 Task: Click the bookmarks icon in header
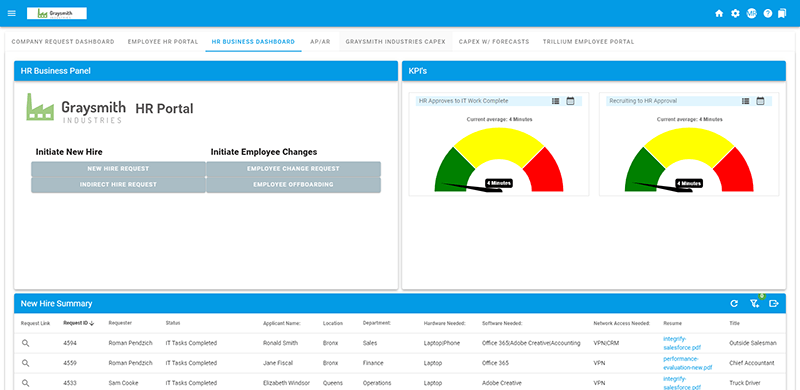coord(782,14)
